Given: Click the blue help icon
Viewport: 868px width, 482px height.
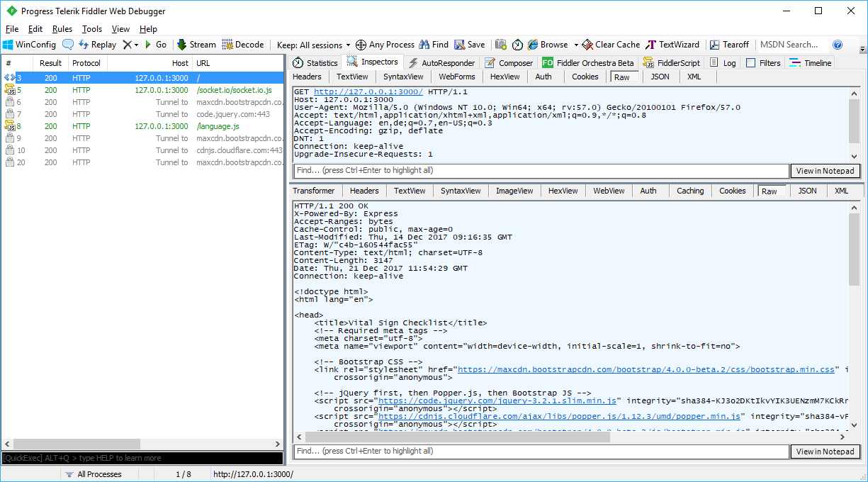Looking at the screenshot, I should 838,45.
